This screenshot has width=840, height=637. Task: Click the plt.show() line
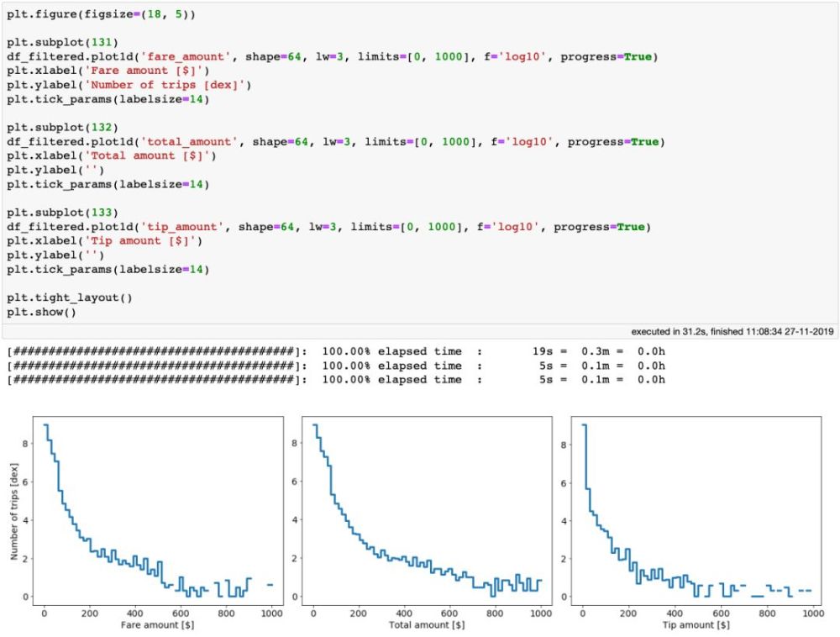[41, 313]
